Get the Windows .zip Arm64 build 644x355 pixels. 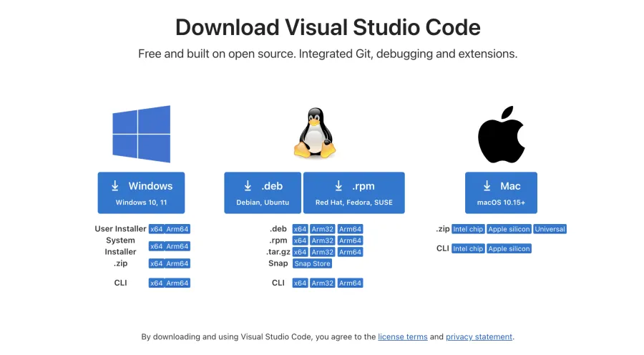point(177,263)
